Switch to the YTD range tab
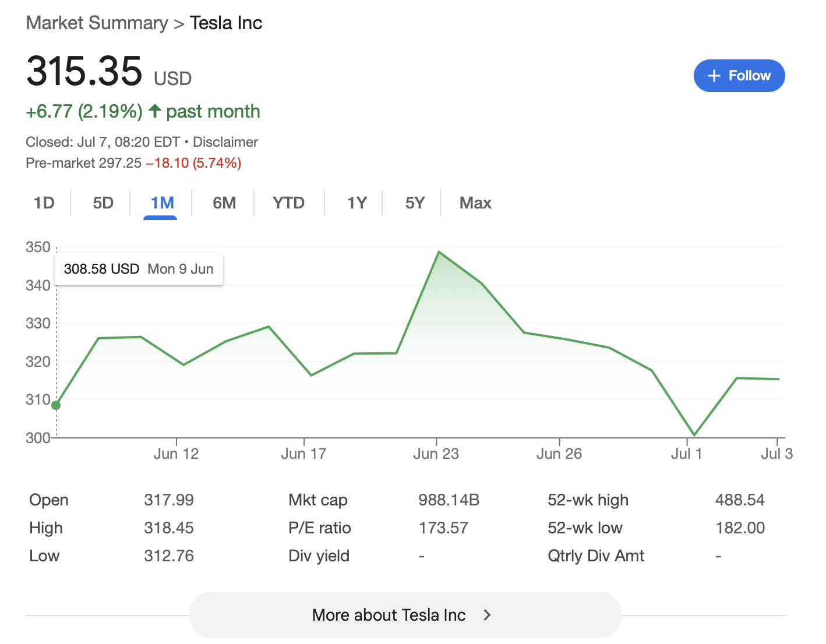 (x=289, y=203)
